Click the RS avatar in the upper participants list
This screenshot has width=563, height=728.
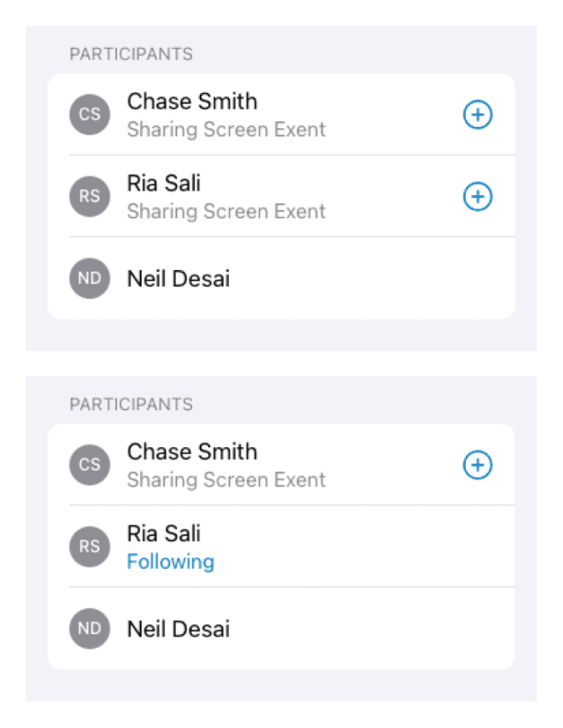click(x=90, y=197)
